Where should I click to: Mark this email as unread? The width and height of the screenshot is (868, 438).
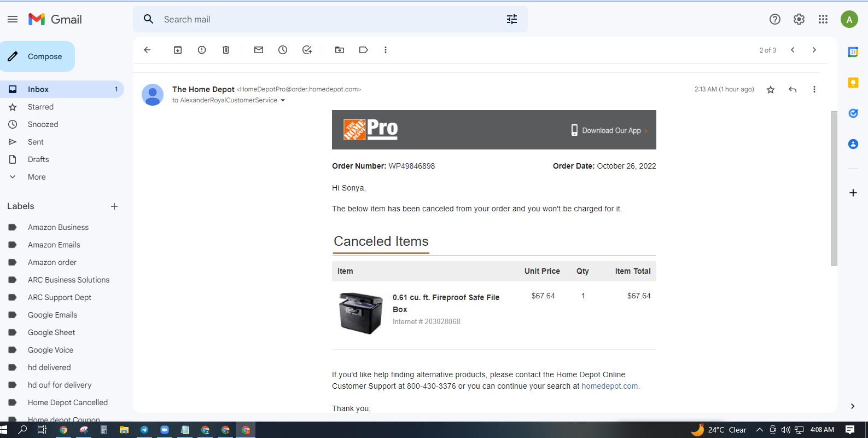[259, 50]
